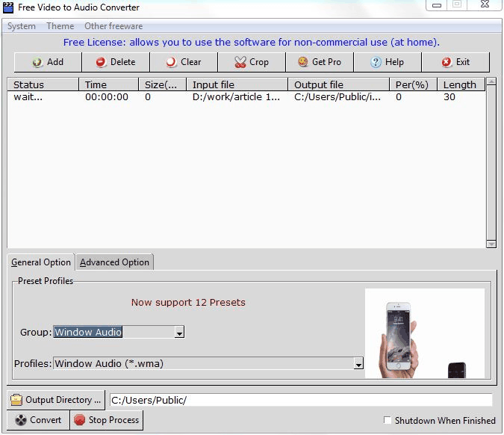The height and width of the screenshot is (435, 504).
Task: Click the Output file column header
Action: [x=339, y=84]
